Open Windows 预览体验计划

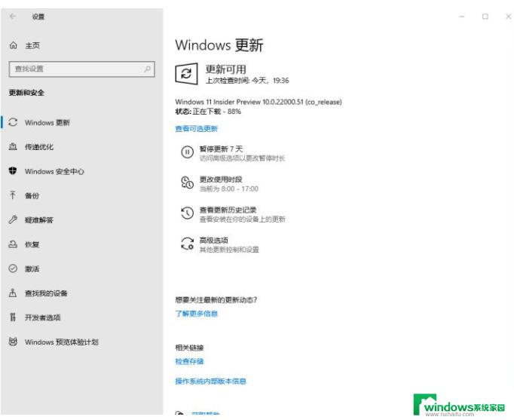[82, 342]
